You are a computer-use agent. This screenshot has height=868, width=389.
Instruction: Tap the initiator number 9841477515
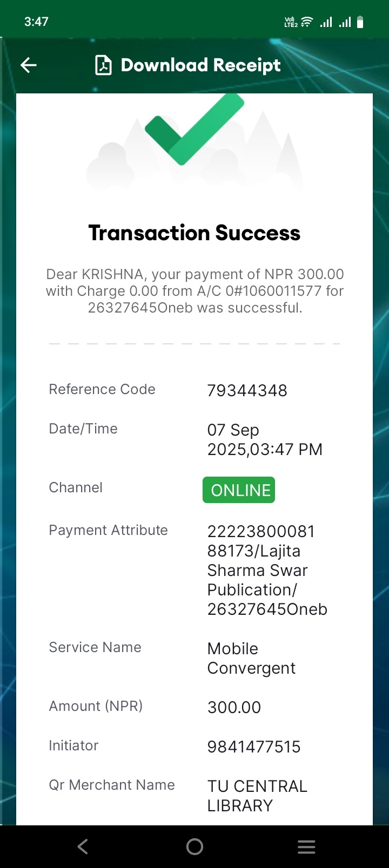[x=253, y=747]
